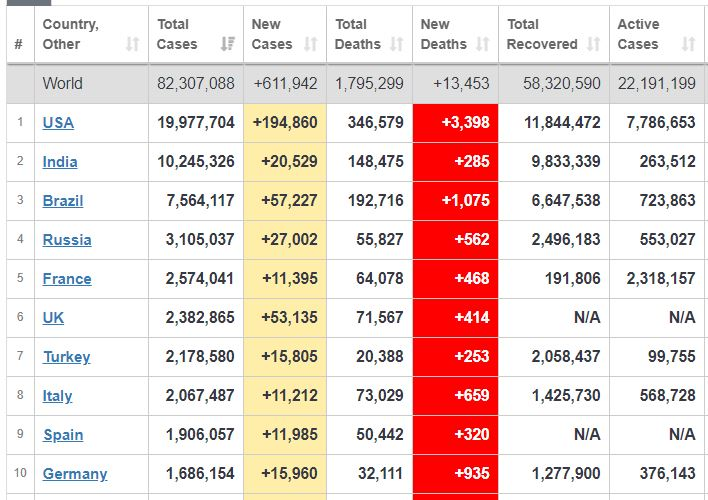Select France total recovered 191,806
The image size is (708, 500).
click(x=573, y=278)
